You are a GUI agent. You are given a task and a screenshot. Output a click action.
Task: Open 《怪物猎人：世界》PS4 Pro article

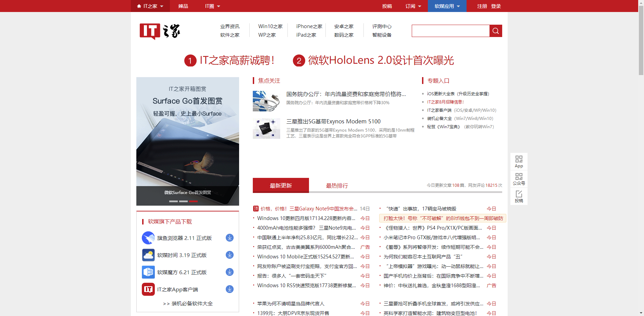click(x=433, y=228)
